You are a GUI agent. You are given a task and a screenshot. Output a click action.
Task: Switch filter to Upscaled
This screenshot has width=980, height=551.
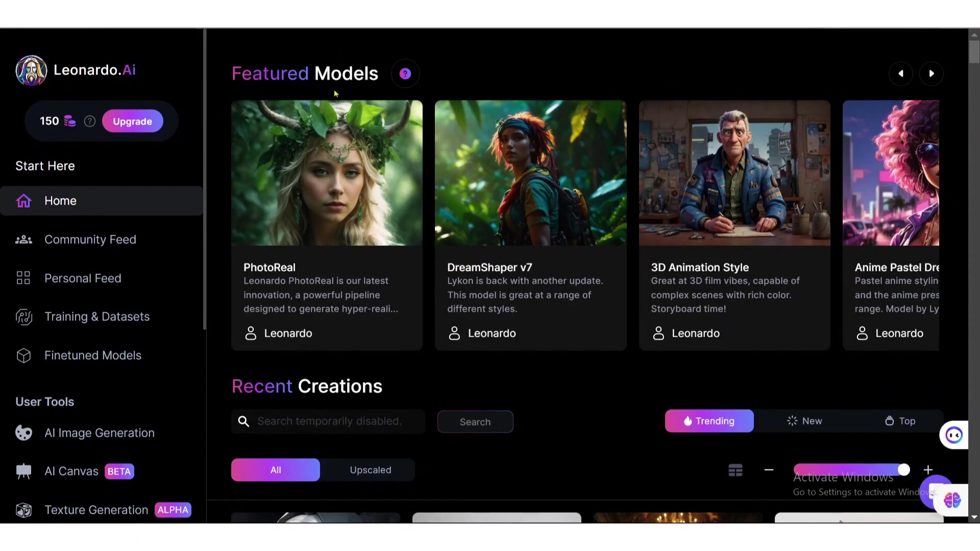tap(371, 470)
